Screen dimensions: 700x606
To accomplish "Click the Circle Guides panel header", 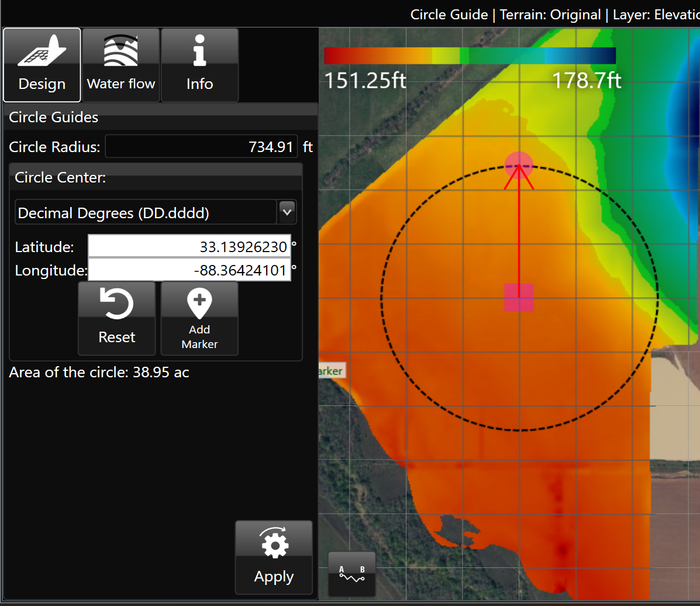I will tap(161, 116).
